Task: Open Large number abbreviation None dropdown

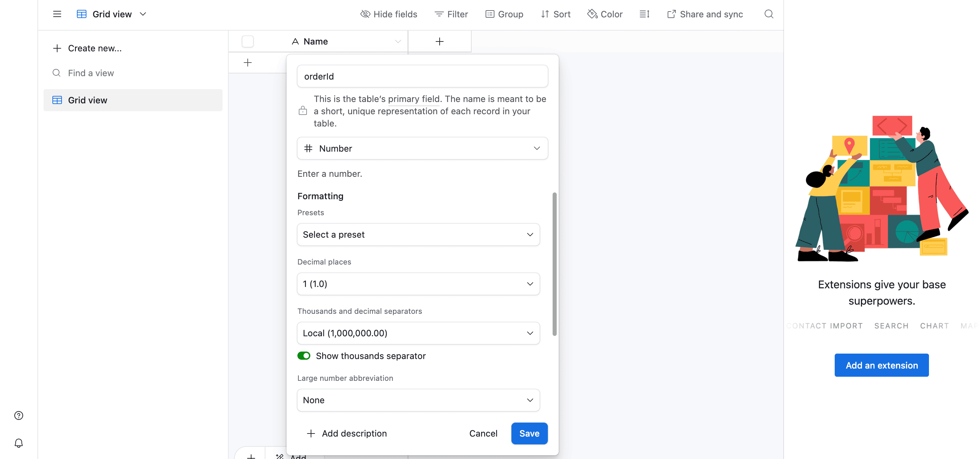Action: (418, 400)
